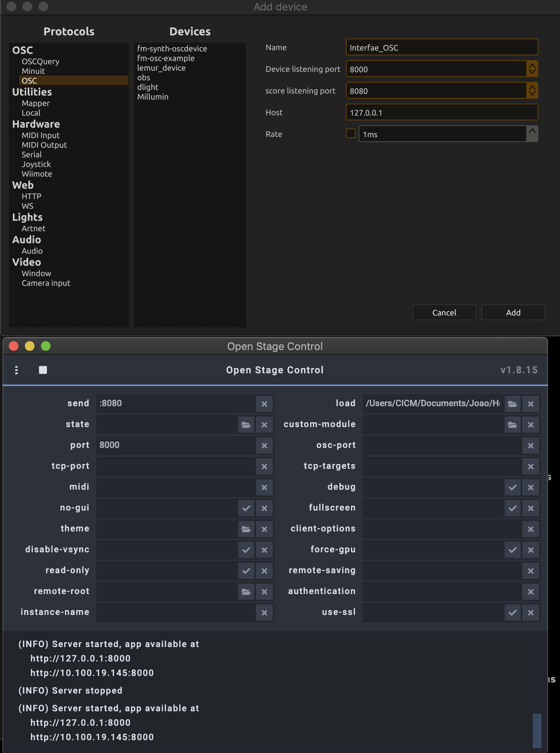The height and width of the screenshot is (753, 560).
Task: Reset the fullscreen option with its X
Action: point(531,508)
